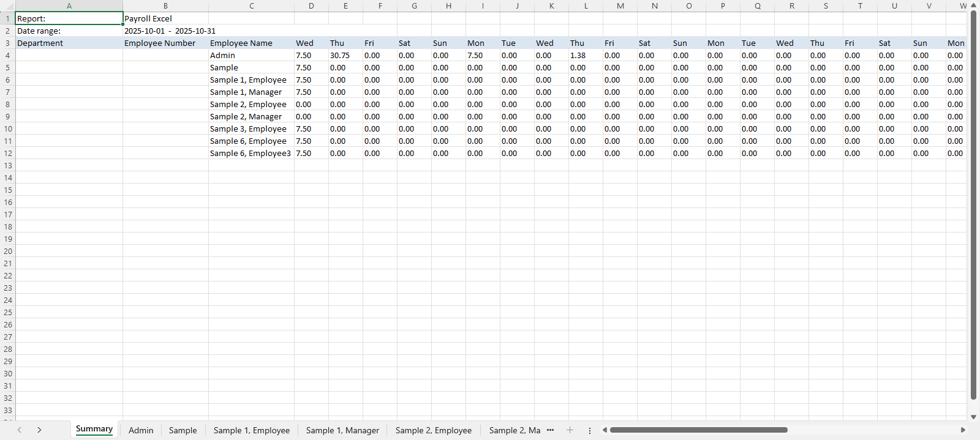Click the vertical scrollbar down arrow
The height and width of the screenshot is (440, 980).
973,417
